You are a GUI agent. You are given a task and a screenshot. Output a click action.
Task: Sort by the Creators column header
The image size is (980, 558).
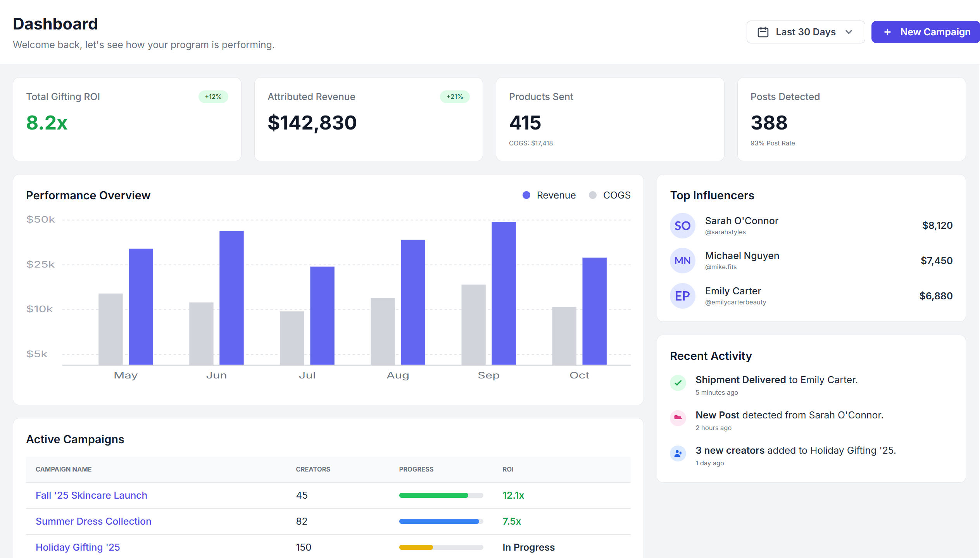(313, 469)
